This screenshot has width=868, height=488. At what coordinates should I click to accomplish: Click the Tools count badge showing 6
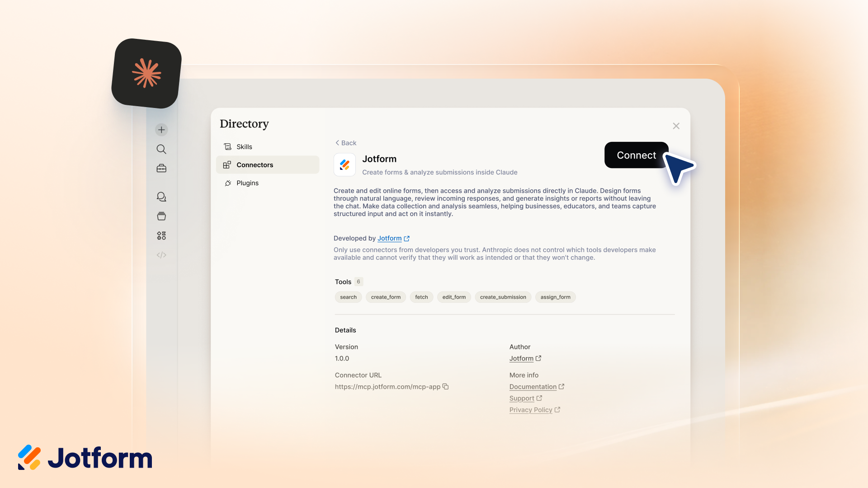[x=359, y=282]
